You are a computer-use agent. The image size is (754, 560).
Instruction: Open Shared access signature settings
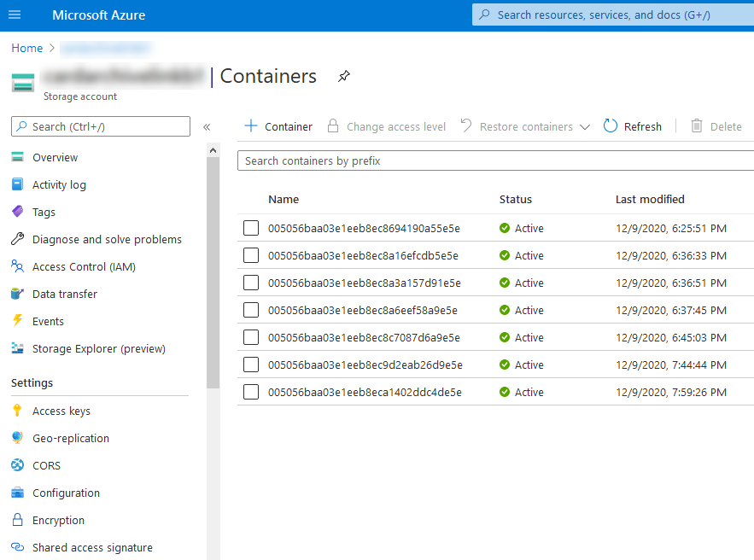92,547
